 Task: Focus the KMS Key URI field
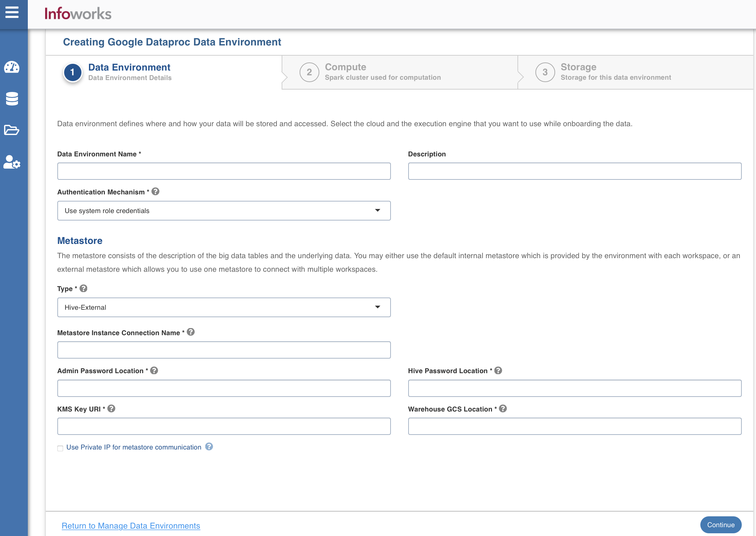pos(224,426)
